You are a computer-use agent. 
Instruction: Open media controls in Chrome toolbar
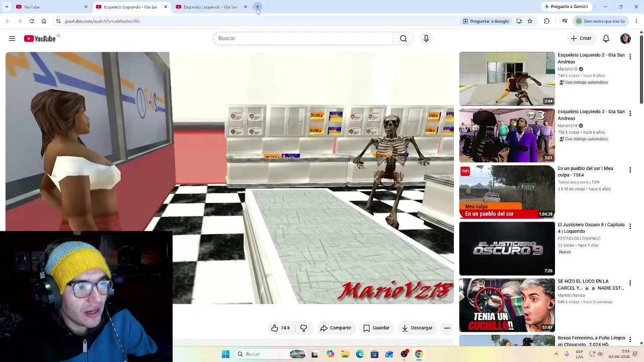click(565, 21)
